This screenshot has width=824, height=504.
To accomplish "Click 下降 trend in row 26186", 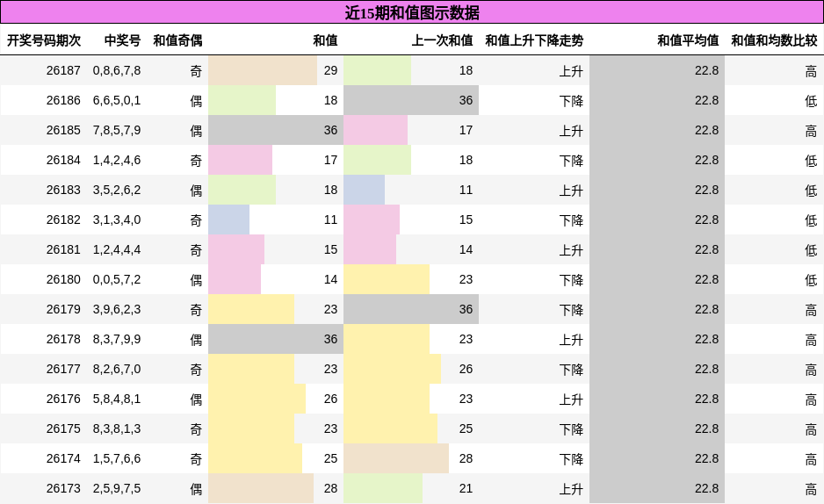I will (x=571, y=101).
